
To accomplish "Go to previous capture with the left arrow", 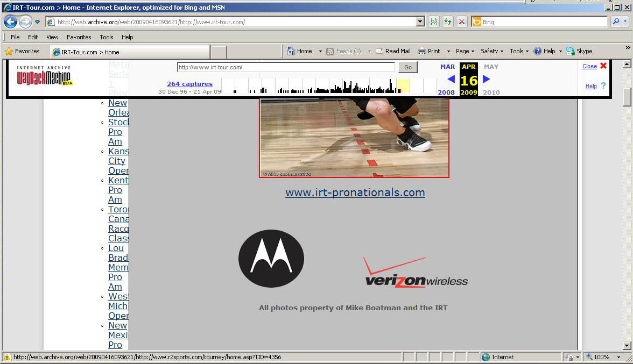I will click(451, 79).
